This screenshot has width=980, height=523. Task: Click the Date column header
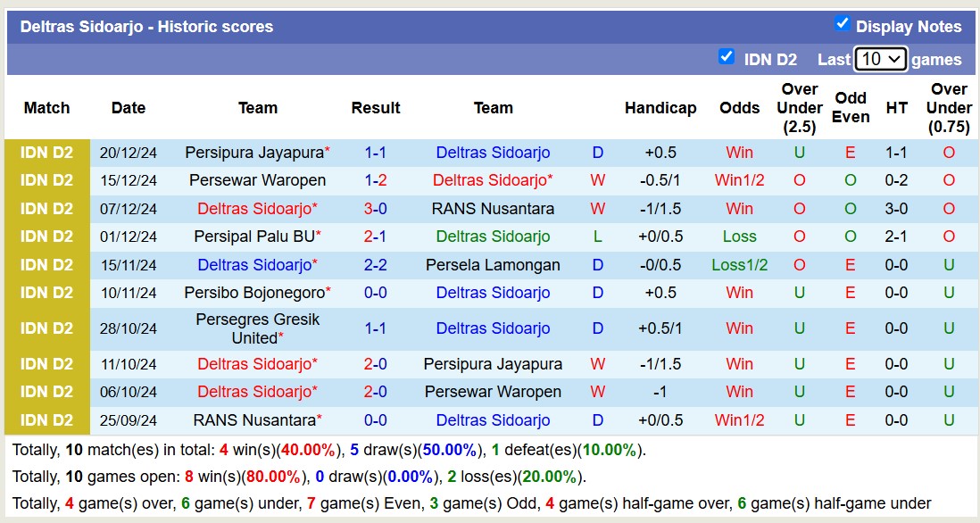point(129,108)
